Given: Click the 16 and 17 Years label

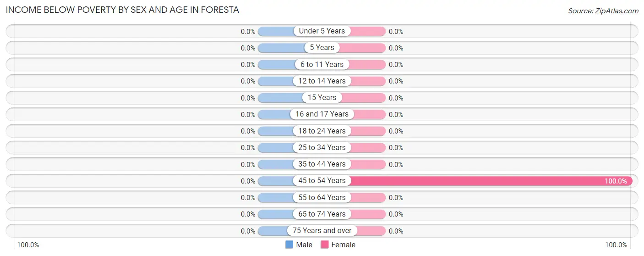Looking at the screenshot, I should tap(322, 114).
